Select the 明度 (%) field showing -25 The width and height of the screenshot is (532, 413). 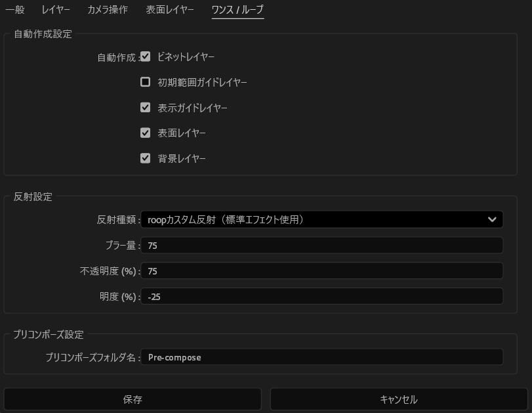(x=321, y=296)
